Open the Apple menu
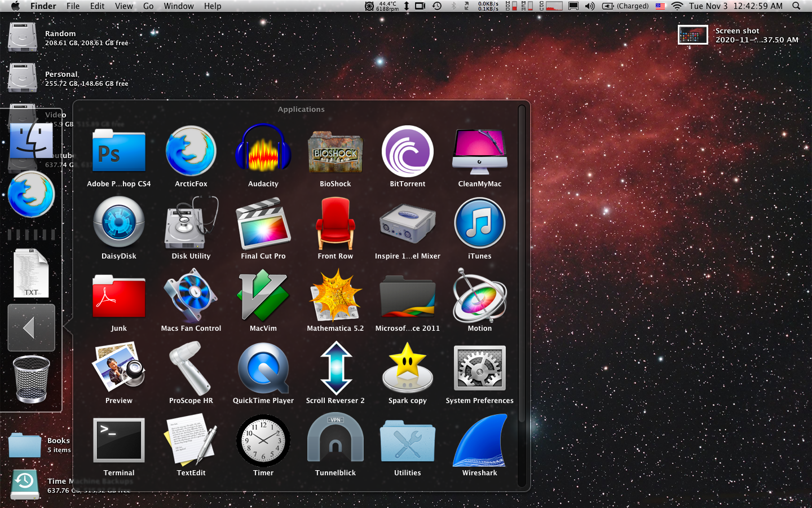This screenshot has width=812, height=508. pos(15,6)
